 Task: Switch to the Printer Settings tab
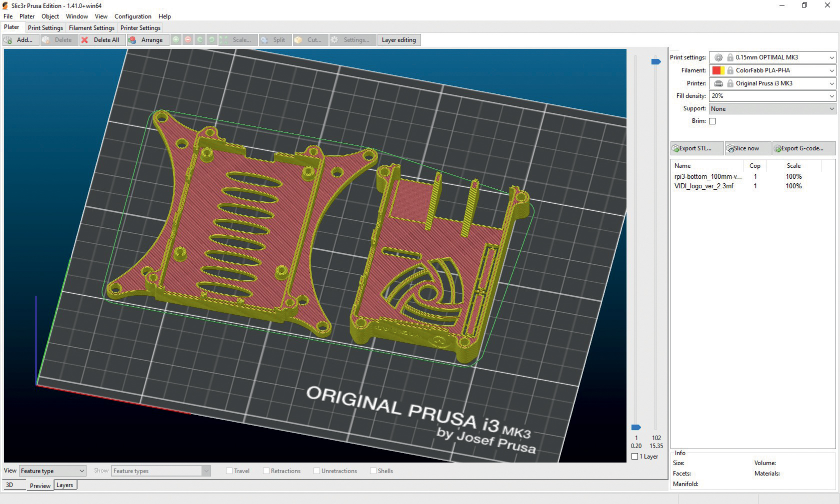click(140, 28)
